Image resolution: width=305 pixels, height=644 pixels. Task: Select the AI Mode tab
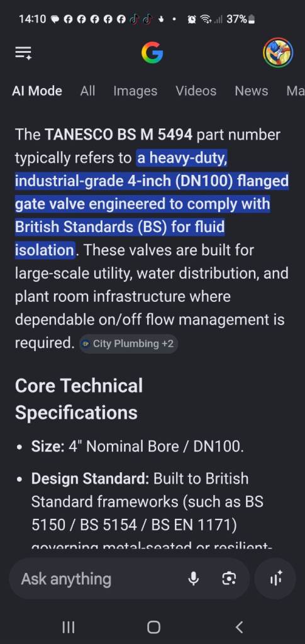point(37,91)
